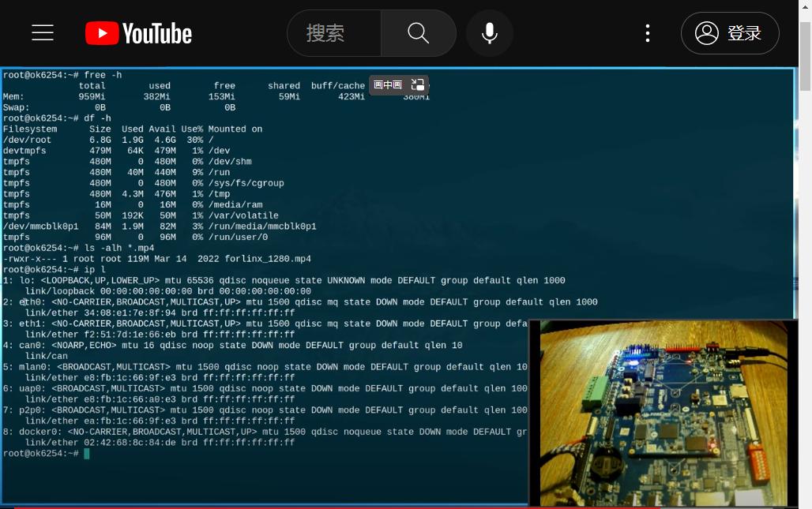Click the 'devtmpfs' filesystem row
This screenshot has width=812, height=509.
click(x=117, y=151)
